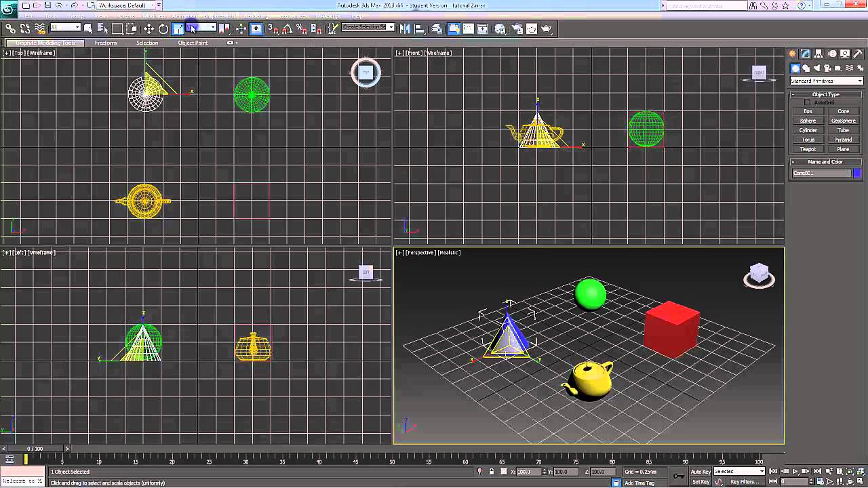Open the Material Editor icon
The image size is (868, 488).
click(500, 28)
